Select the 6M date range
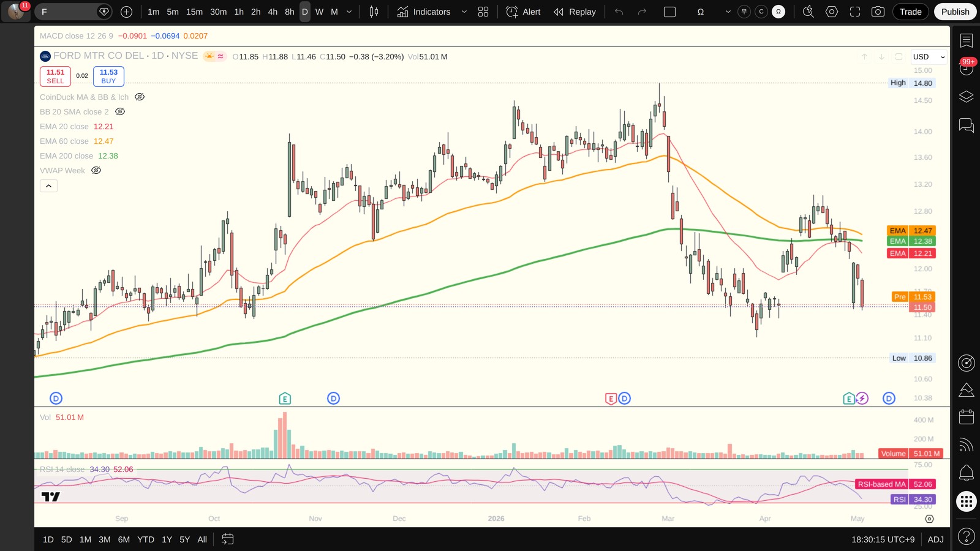 pyautogui.click(x=124, y=539)
